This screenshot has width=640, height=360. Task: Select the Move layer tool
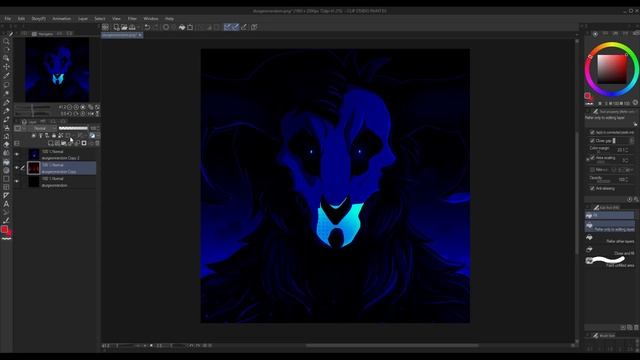tap(6, 67)
